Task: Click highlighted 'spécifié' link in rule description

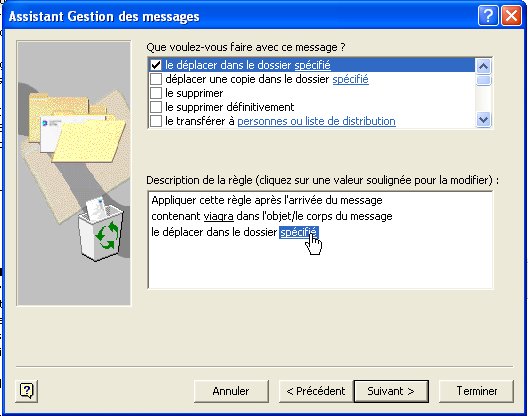Action: [299, 232]
